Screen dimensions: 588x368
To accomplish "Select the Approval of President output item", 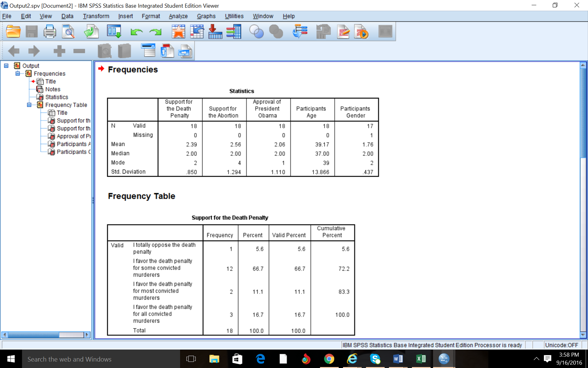I will click(x=73, y=136).
